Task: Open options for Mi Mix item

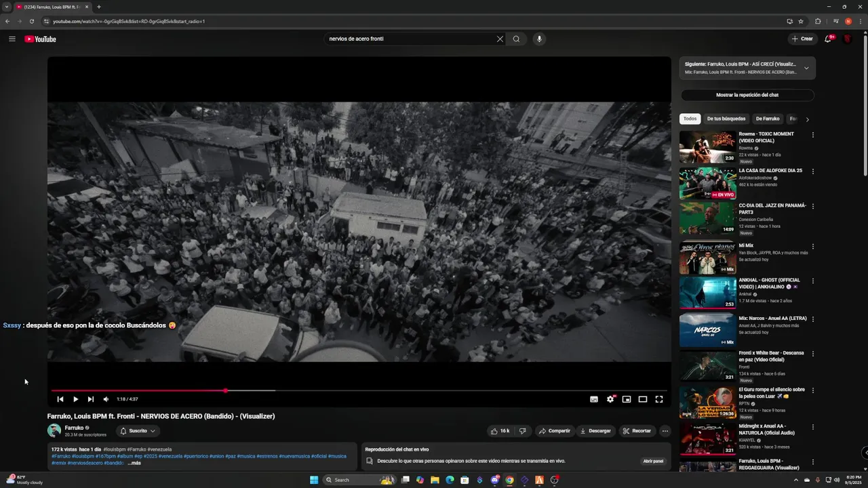Action: [x=813, y=246]
